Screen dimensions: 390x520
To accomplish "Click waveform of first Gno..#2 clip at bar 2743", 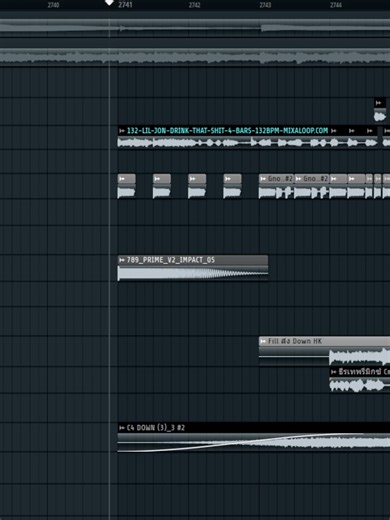I will [x=276, y=193].
